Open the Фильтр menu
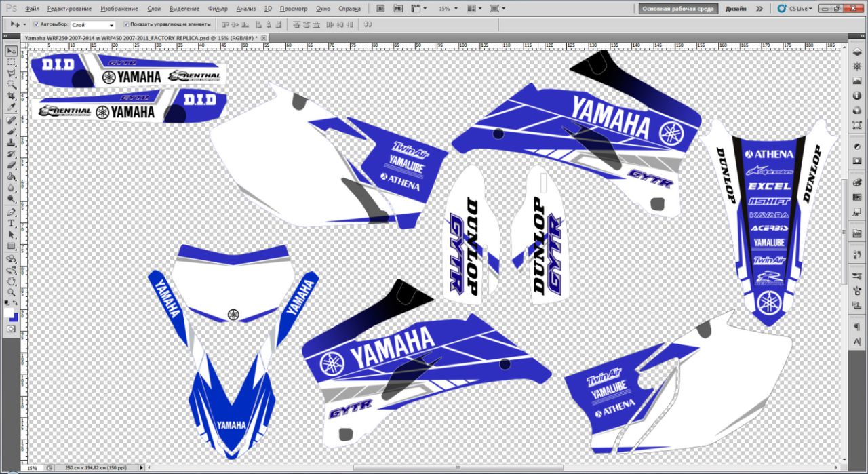868x474 pixels. 218,9
